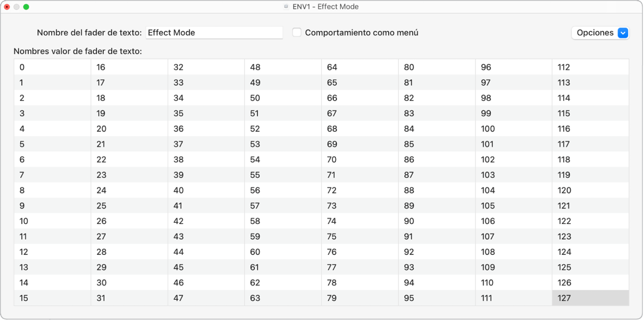Choose the cell numbered 58
644x320 pixels.
[x=283, y=221]
